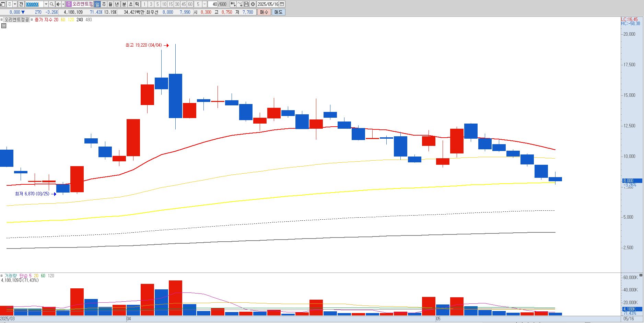Click the window layout icon at far left
The image size is (644, 323).
[x=3, y=4]
